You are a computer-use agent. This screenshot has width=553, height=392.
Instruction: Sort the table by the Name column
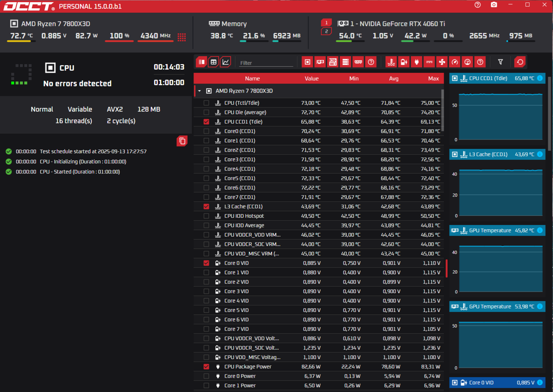[252, 78]
